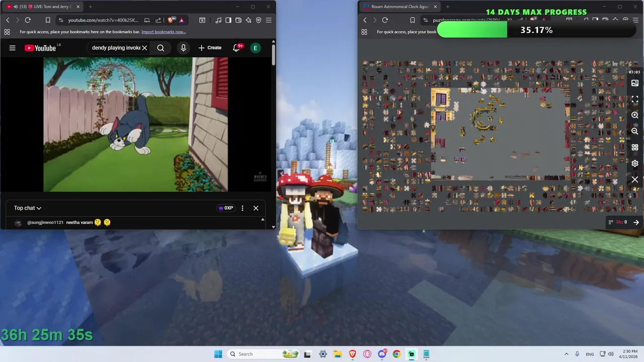Screen dimensions: 644x362
Task: Show hidden system tray icons
Action: pyautogui.click(x=567, y=354)
